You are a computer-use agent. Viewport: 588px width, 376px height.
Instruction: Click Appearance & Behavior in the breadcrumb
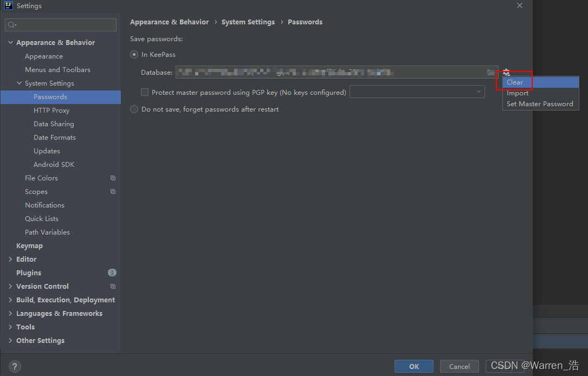(170, 22)
